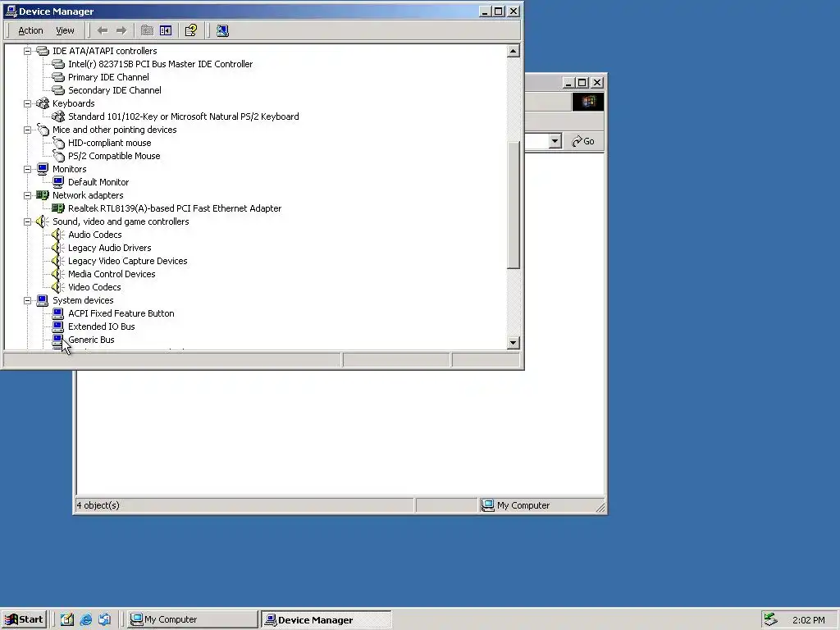
Task: Click the Scan for hardware changes icon
Action: click(x=222, y=30)
